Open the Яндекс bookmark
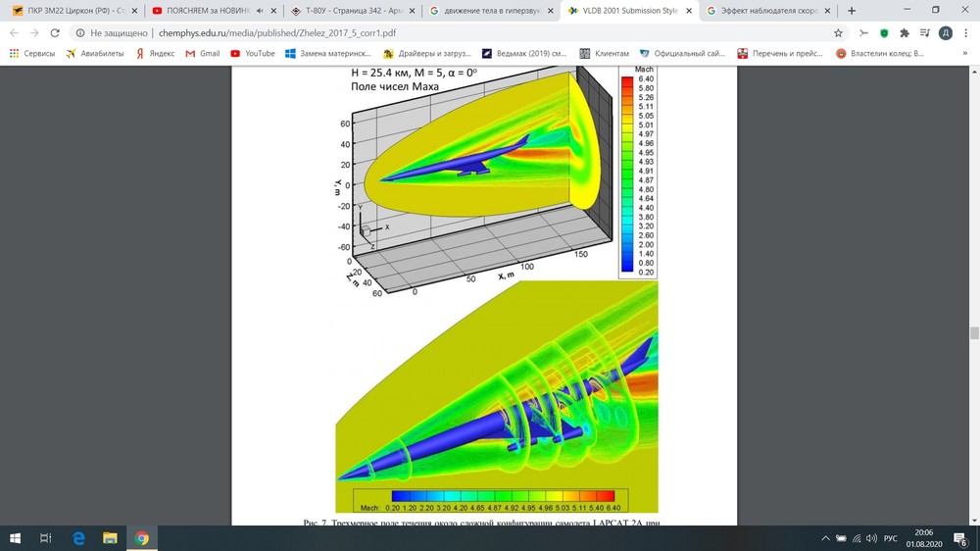The image size is (980, 551). (x=155, y=54)
